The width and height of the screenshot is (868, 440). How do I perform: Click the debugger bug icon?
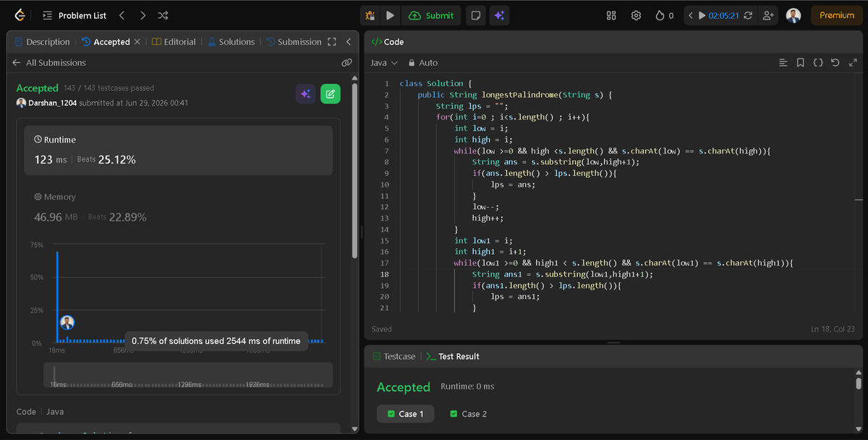[x=370, y=15]
